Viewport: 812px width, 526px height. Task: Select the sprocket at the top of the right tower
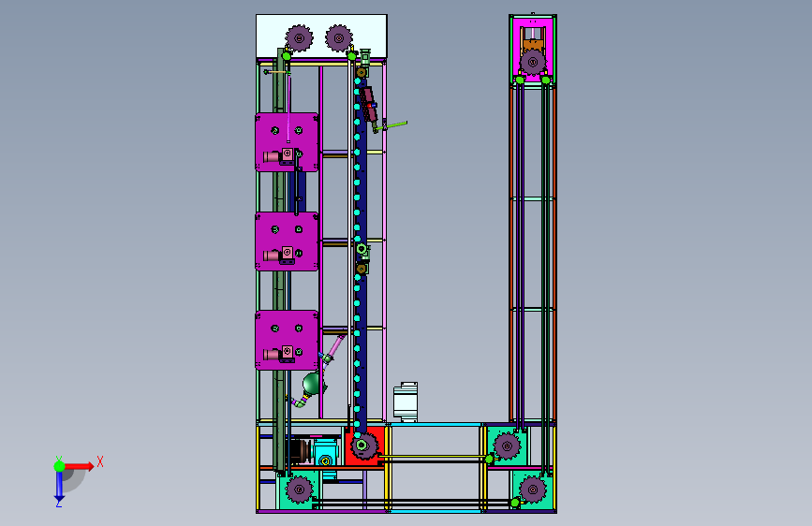533,62
